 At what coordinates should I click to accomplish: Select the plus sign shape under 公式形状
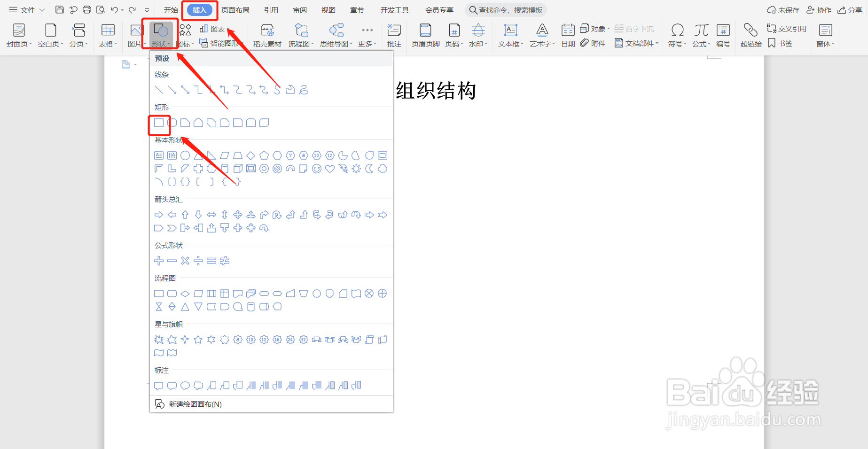[x=159, y=261]
